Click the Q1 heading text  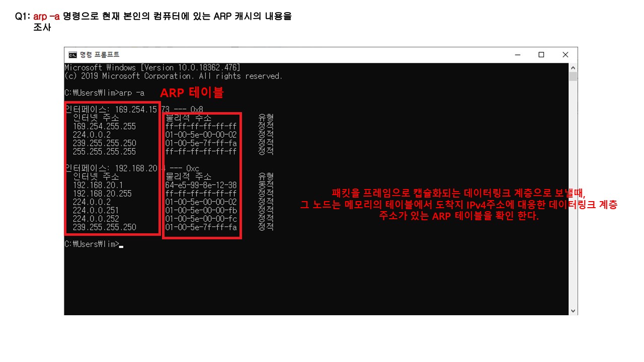(153, 22)
